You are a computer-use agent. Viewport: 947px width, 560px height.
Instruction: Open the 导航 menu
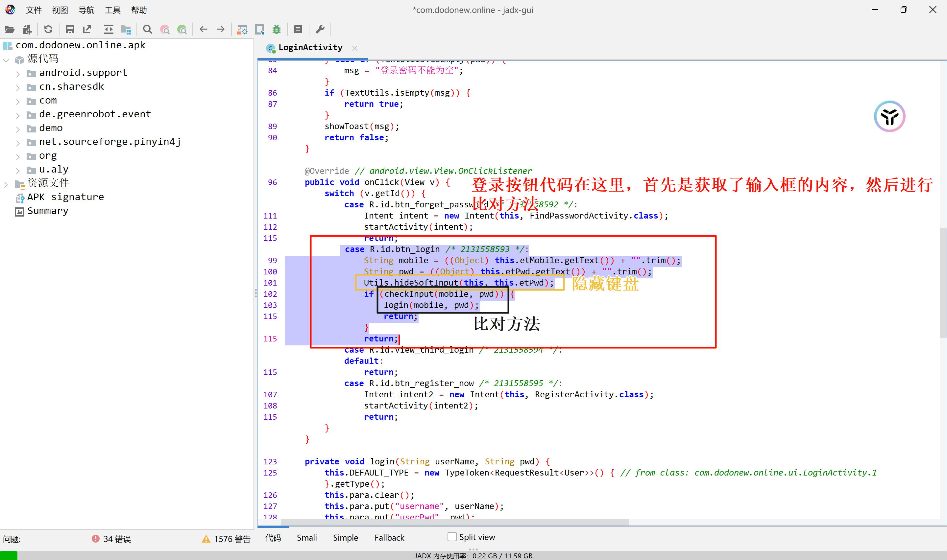coord(86,10)
